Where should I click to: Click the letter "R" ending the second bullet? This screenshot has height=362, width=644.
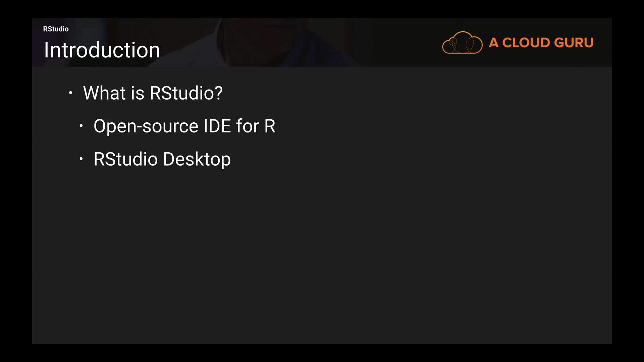(270, 126)
